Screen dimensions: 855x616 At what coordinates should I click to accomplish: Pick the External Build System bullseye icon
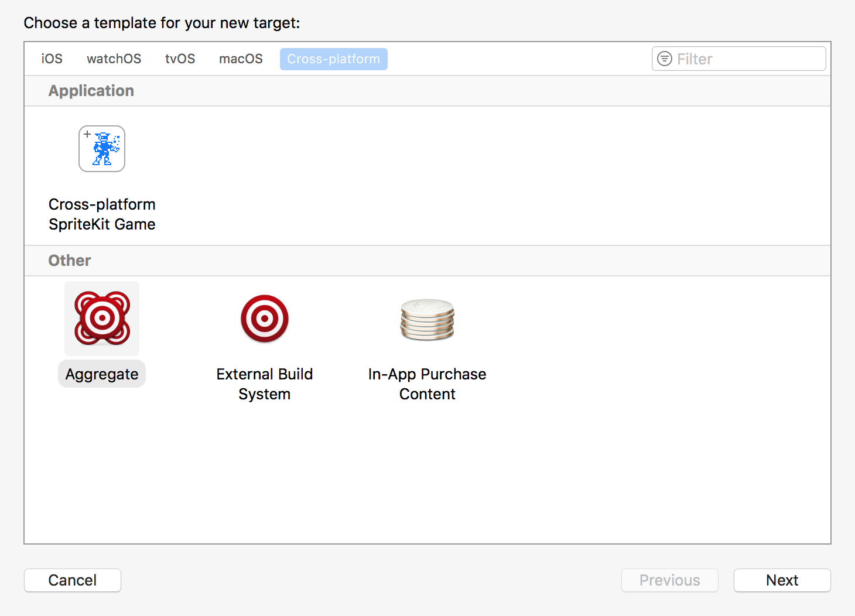tap(265, 319)
